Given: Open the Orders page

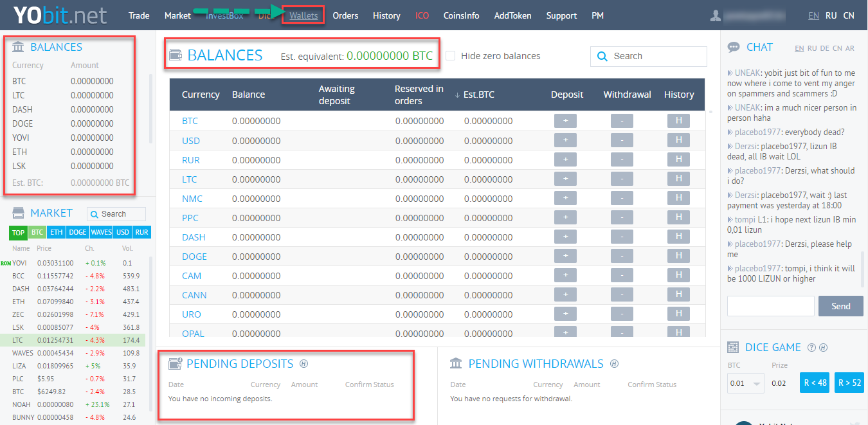Looking at the screenshot, I should 345,15.
